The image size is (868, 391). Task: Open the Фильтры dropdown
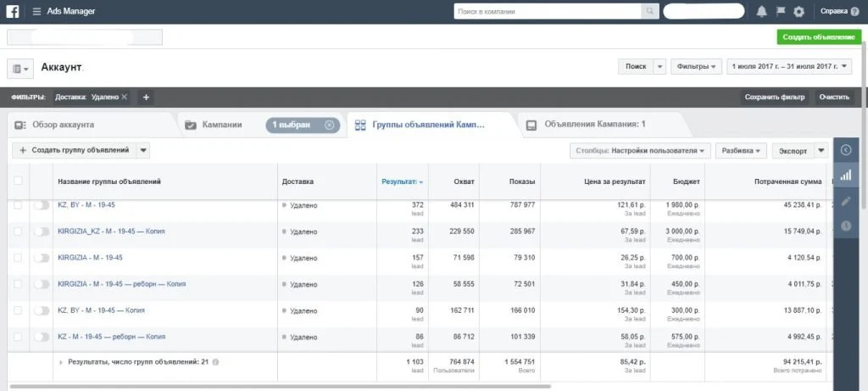tap(697, 66)
